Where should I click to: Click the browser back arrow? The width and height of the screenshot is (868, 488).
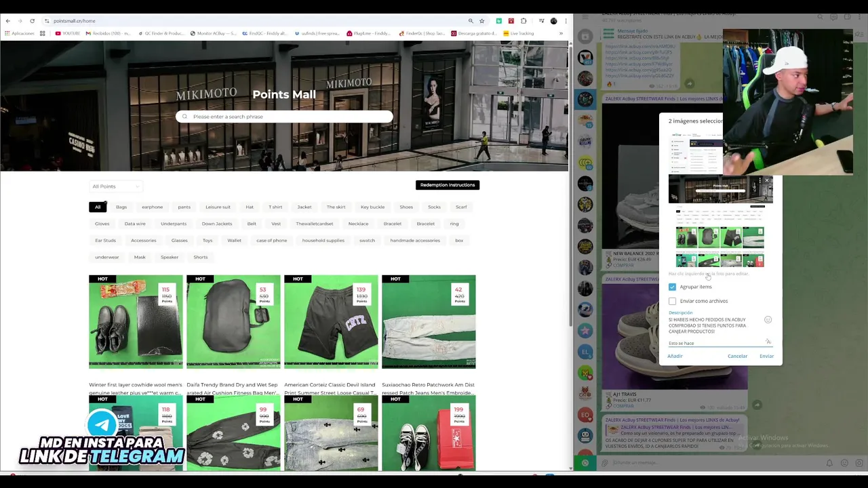(x=7, y=21)
